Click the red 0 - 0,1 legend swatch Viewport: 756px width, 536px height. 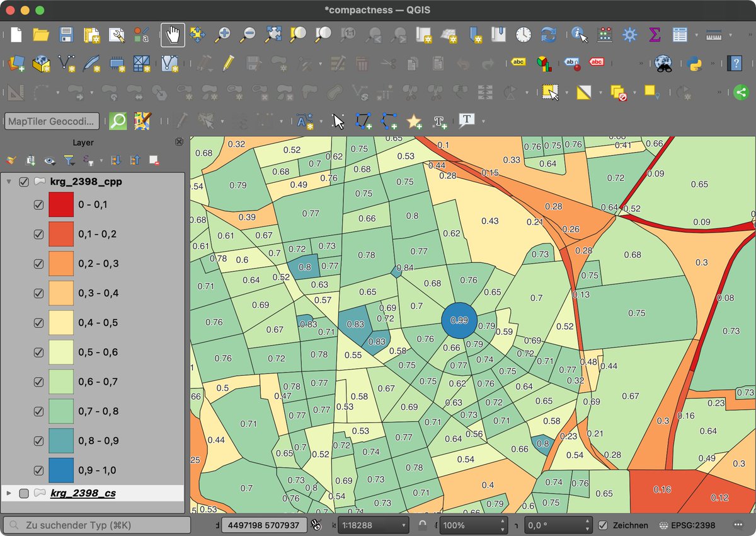(61, 205)
